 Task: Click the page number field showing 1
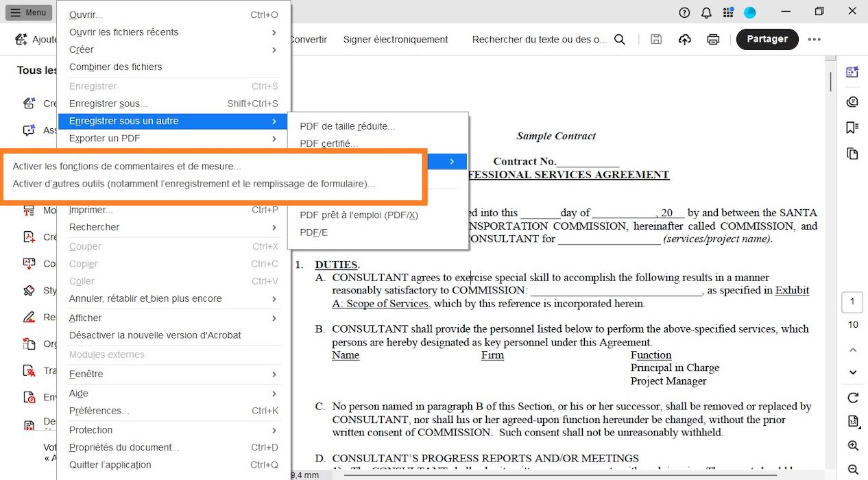tap(852, 302)
